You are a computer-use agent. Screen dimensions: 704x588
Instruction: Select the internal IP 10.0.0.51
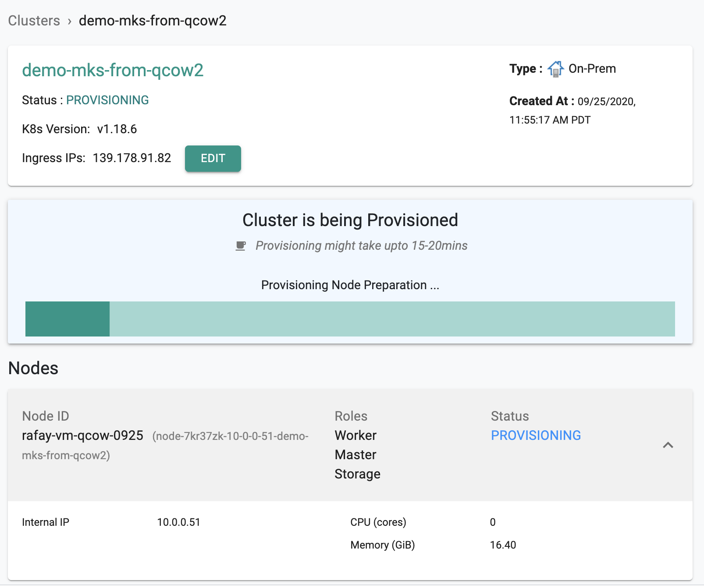[178, 522]
